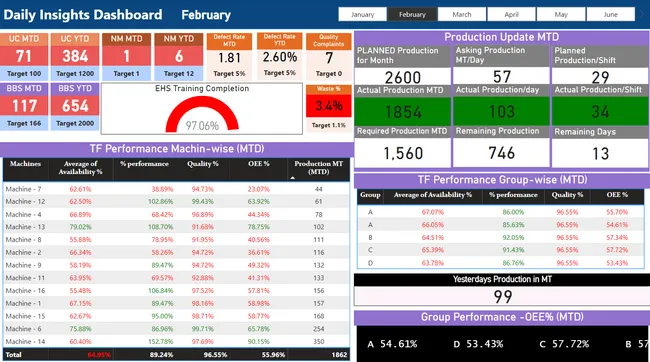The image size is (650, 362).
Task: Select the Machine - 11 row
Action: click(176, 278)
